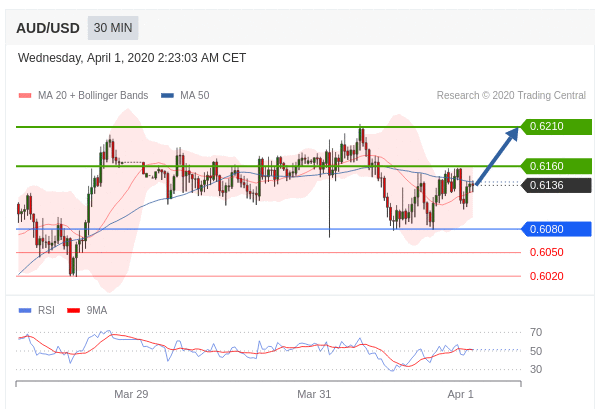This screenshot has width=599, height=416.
Task: Click the blue upward trend arrow
Action: coord(497,156)
